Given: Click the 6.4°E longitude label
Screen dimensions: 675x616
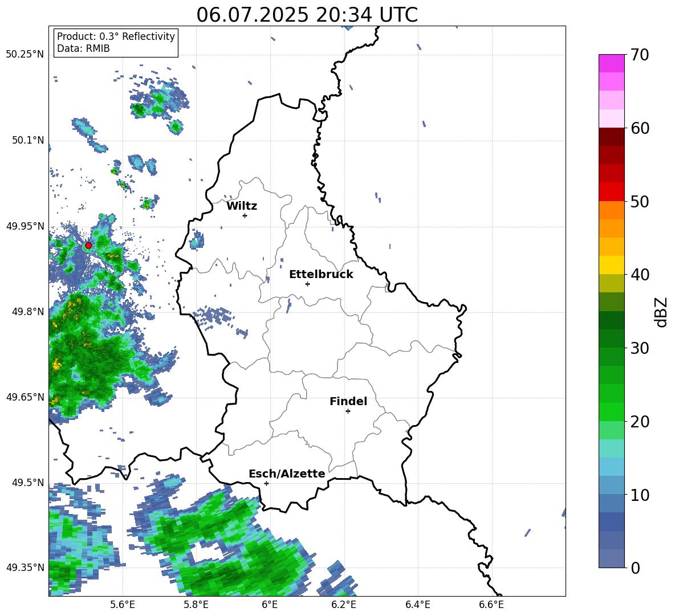Looking at the screenshot, I should tap(417, 605).
